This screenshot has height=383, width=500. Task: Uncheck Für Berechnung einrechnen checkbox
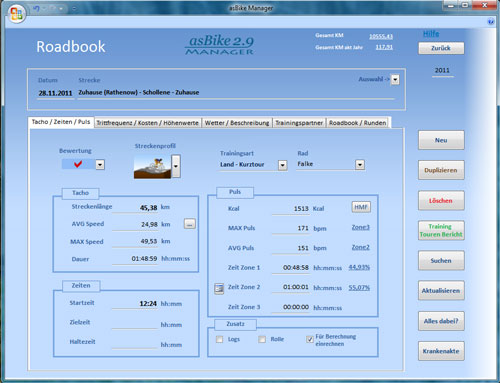point(310,339)
